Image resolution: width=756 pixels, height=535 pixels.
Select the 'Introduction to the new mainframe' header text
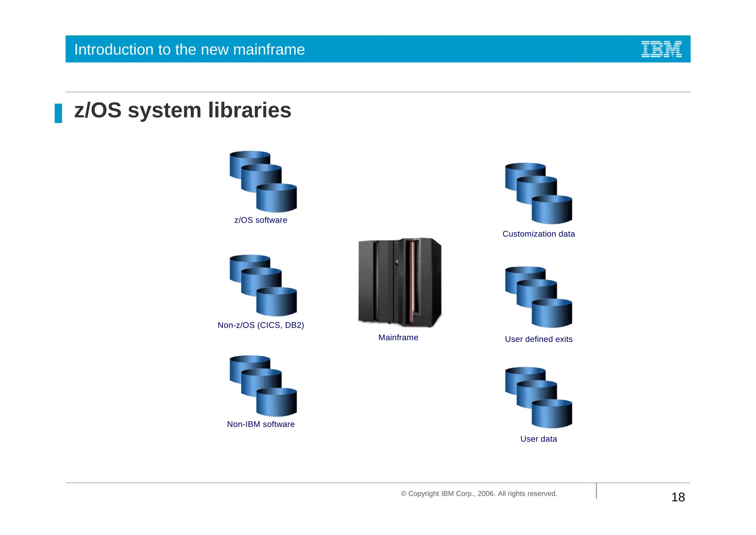tap(189, 49)
